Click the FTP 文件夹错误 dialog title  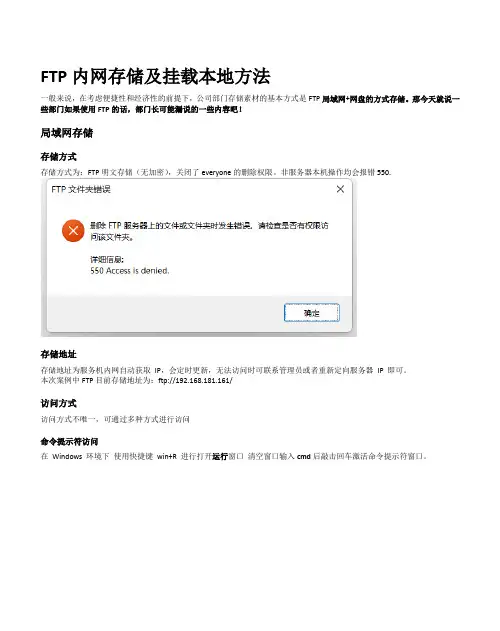[x=81, y=189]
